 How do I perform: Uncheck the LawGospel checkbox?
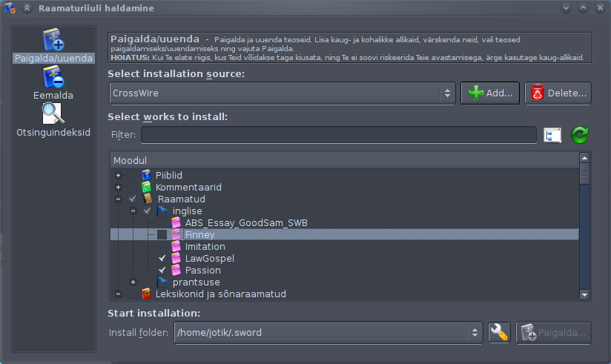pyautogui.click(x=162, y=259)
